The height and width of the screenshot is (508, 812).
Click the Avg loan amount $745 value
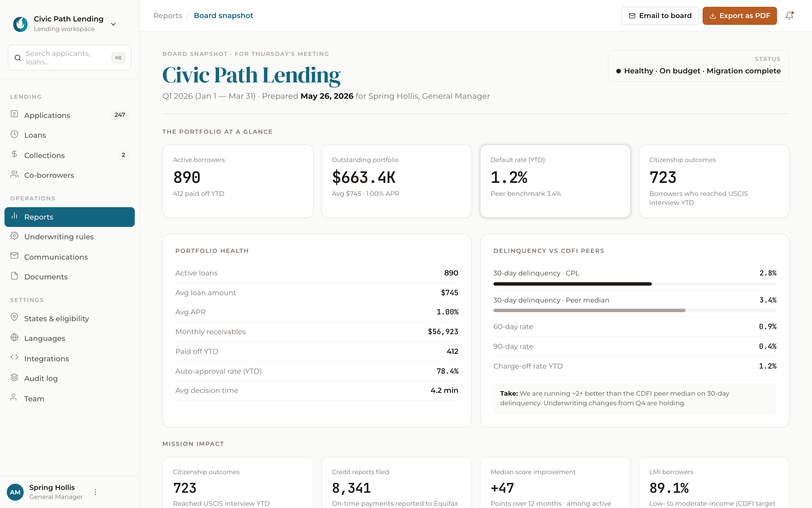pyautogui.click(x=450, y=293)
